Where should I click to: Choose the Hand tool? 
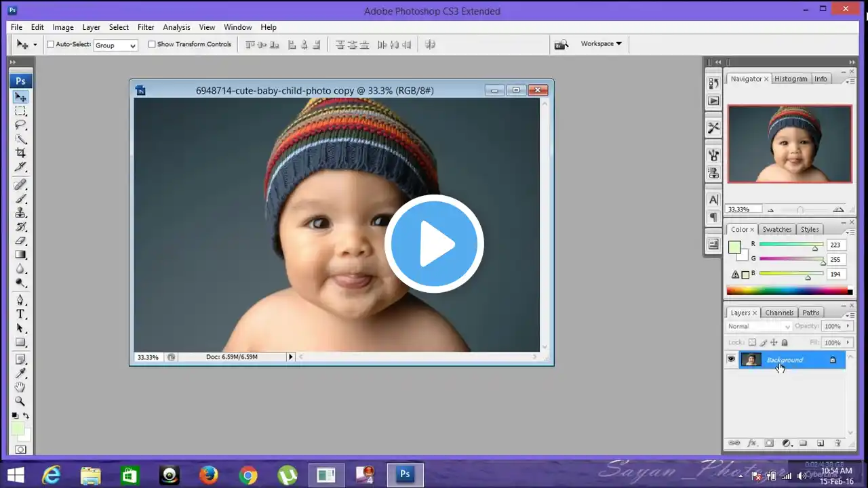click(x=20, y=387)
